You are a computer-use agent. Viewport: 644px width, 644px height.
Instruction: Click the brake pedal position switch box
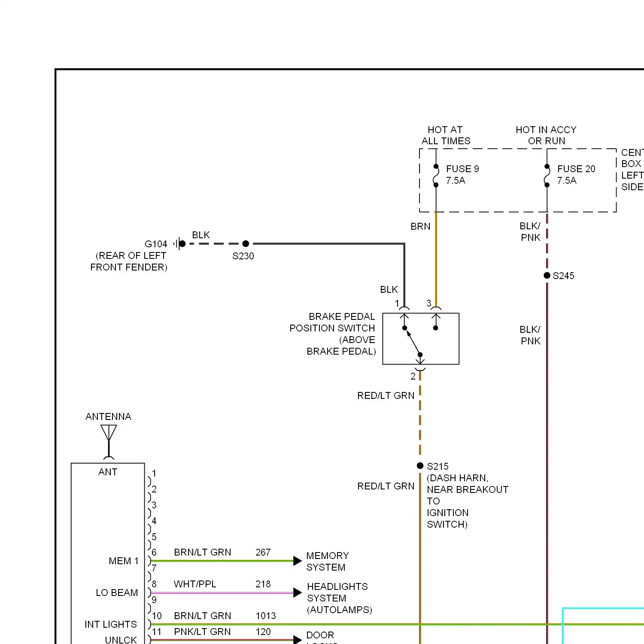point(421,339)
